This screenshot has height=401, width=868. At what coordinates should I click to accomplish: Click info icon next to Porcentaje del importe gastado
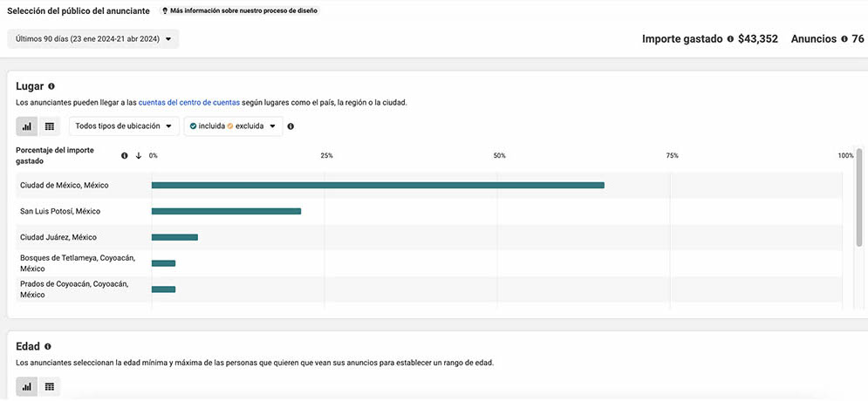pyautogui.click(x=125, y=156)
